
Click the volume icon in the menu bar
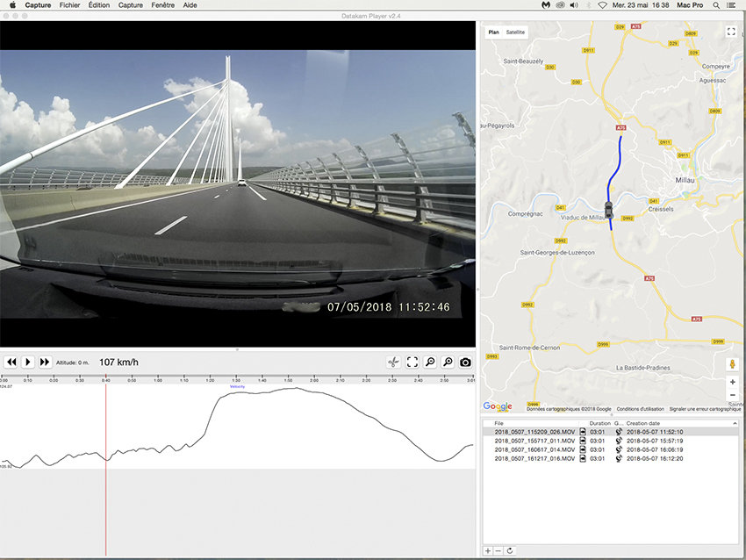pyautogui.click(x=574, y=4)
